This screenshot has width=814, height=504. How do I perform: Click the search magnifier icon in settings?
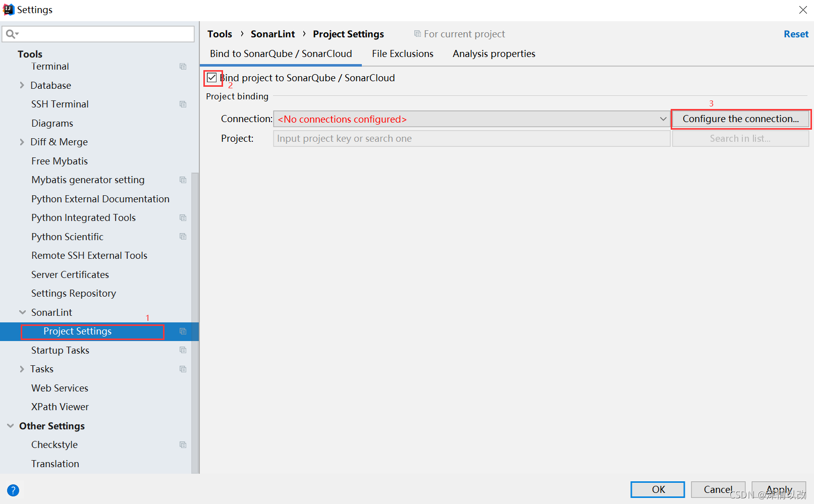coord(11,34)
